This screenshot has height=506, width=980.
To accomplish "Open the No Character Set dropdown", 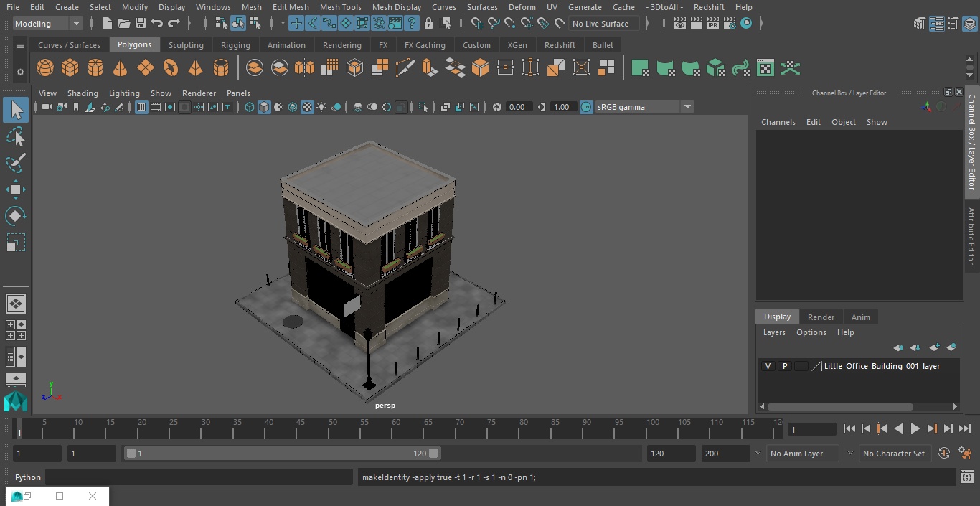I will pos(895,454).
